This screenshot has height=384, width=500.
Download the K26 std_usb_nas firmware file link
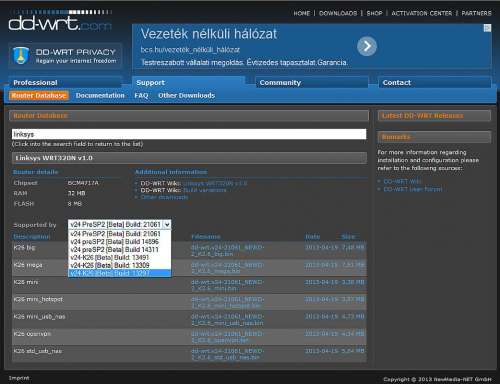click(227, 354)
